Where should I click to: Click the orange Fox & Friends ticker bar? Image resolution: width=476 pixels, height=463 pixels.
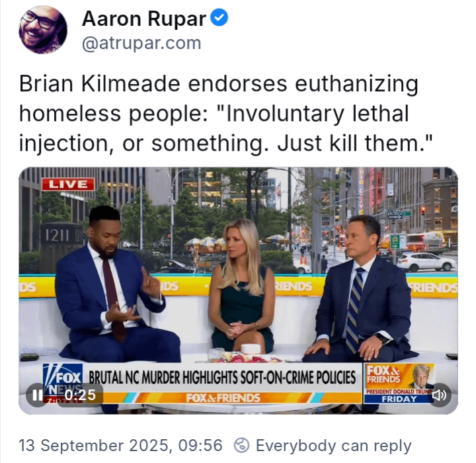coord(223,398)
